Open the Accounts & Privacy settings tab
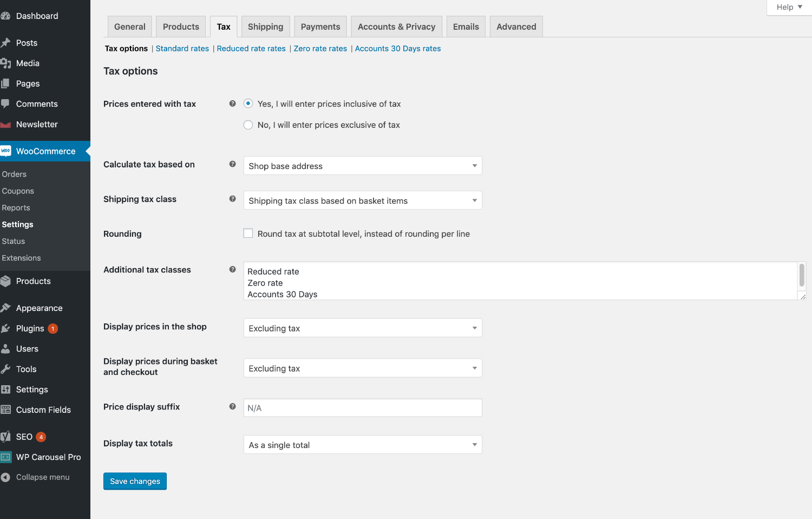The height and width of the screenshot is (519, 812). [x=396, y=26]
